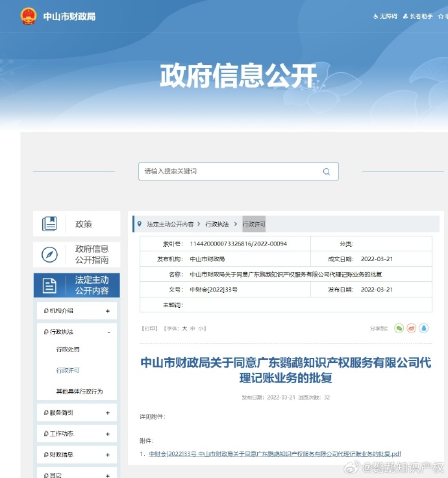Viewport: 448px width, 478px height.
Task: Click the 法定主动公开内容 document icon
Action: pyautogui.click(x=50, y=285)
